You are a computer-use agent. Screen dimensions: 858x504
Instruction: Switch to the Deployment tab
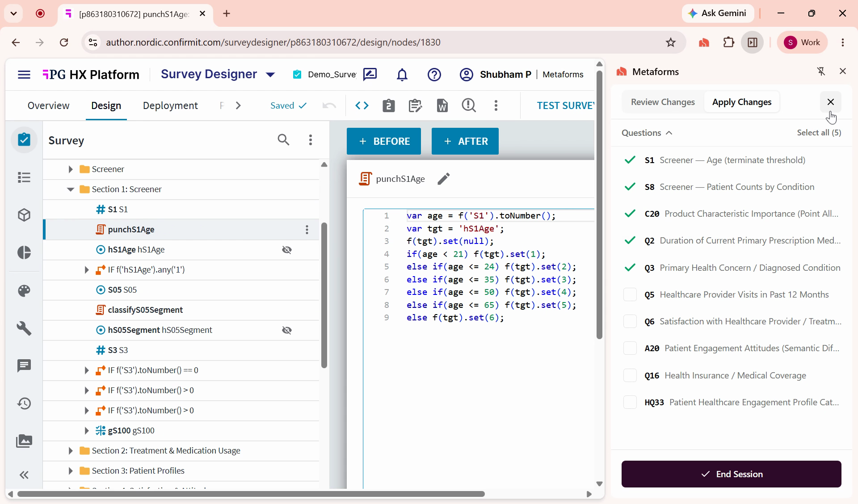coord(170,105)
